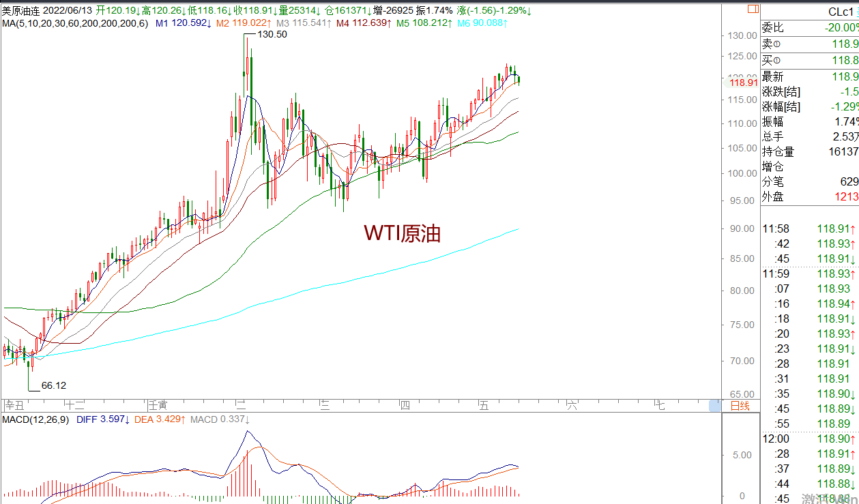
Task: Click the 外盘 row label
Action: point(773,197)
